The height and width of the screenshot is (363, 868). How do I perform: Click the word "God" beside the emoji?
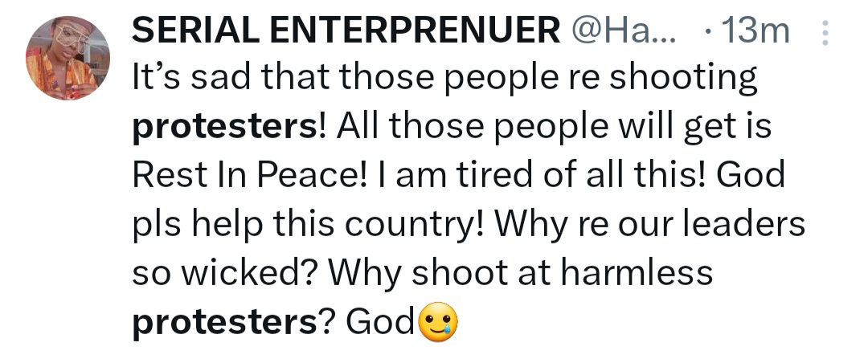coord(380,321)
